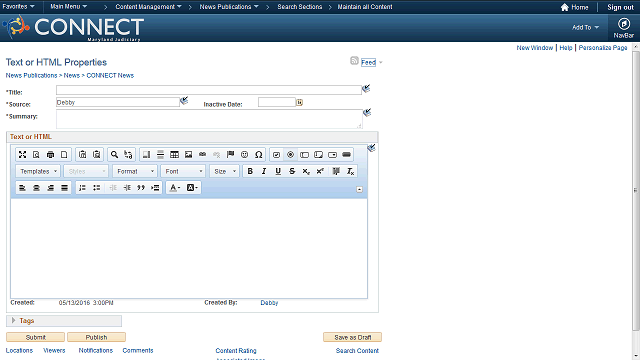The image size is (640, 360).
Task: Go to Search Sections breadcrumb
Action: tap(300, 7)
